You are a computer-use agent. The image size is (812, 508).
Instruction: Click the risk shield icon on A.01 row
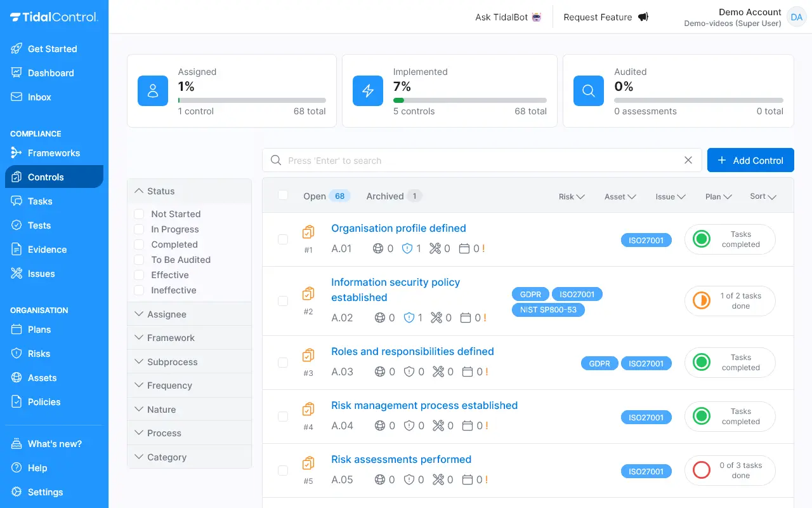(408, 249)
